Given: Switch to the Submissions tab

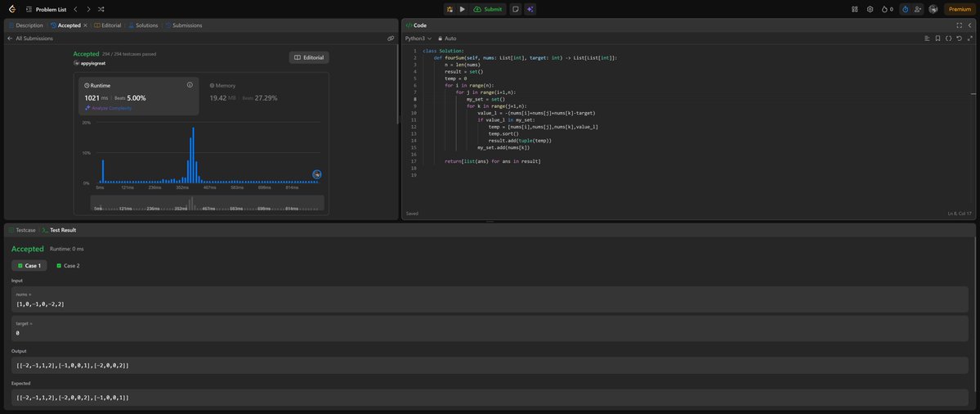Looking at the screenshot, I should click(x=184, y=25).
